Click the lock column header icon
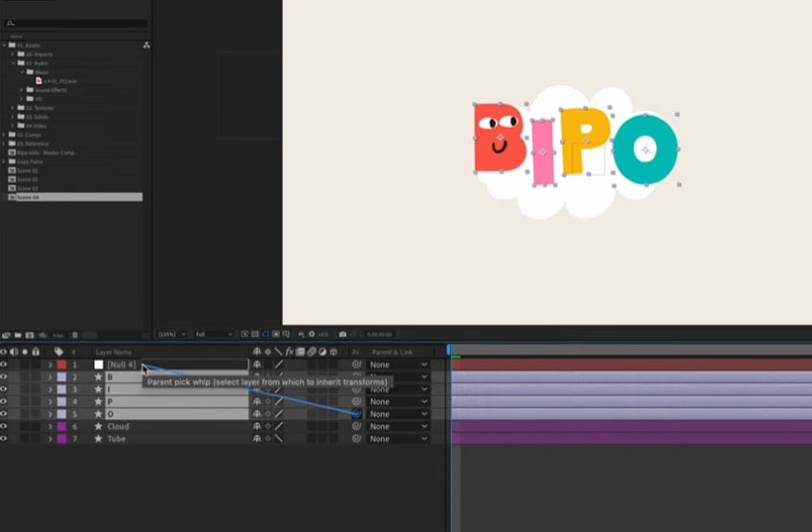Viewport: 812px width, 532px height. pos(35,351)
